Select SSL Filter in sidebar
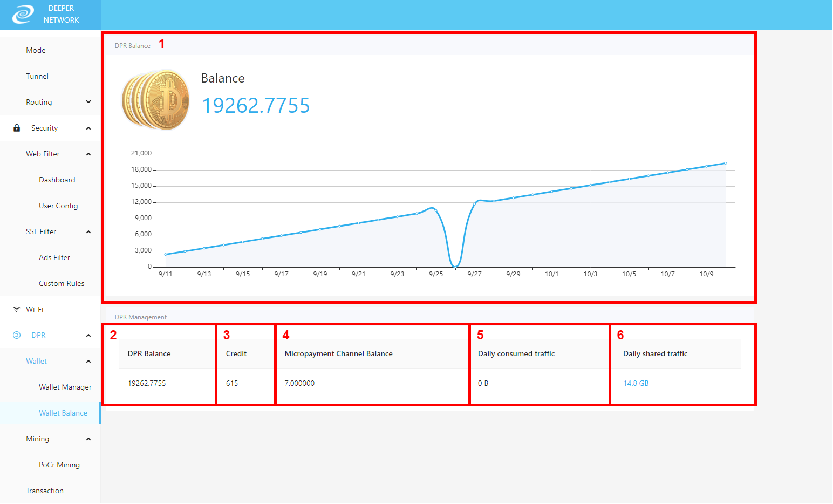 click(41, 231)
